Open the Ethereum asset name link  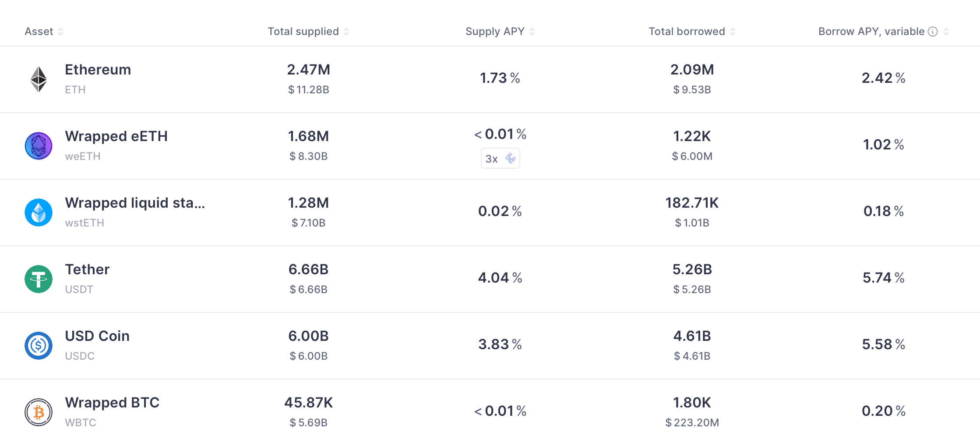98,70
